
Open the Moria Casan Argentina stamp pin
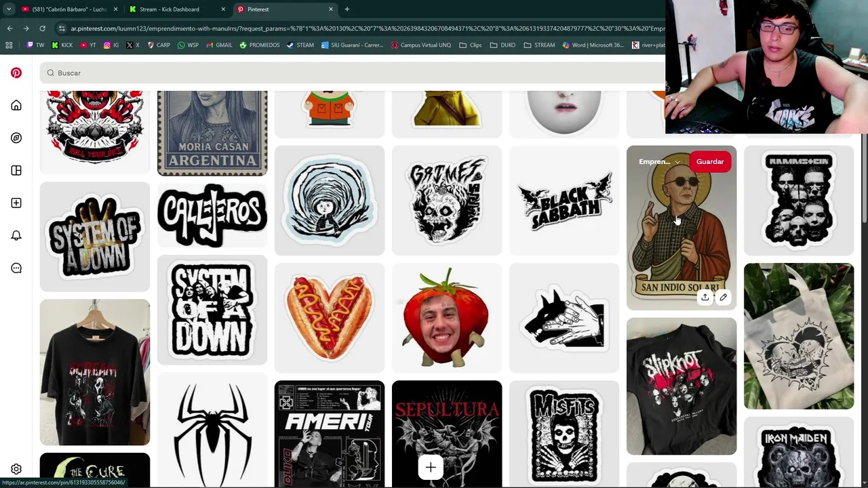(x=212, y=133)
